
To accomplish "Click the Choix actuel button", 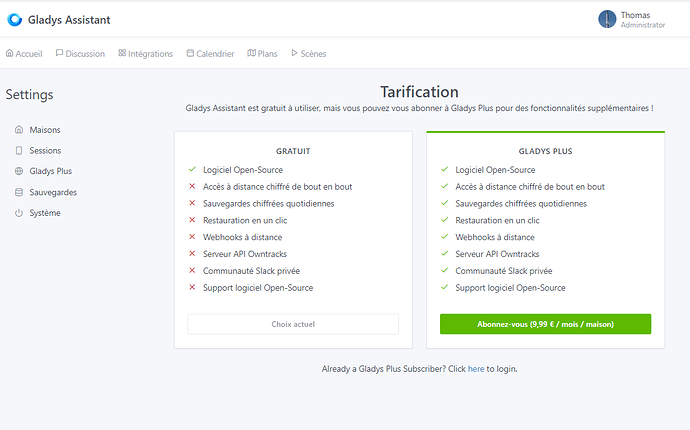I will tap(293, 324).
